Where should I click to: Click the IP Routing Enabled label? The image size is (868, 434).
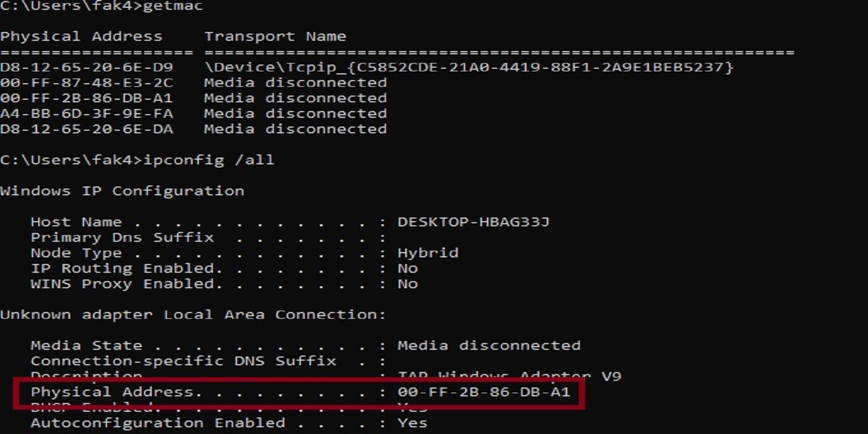127,269
